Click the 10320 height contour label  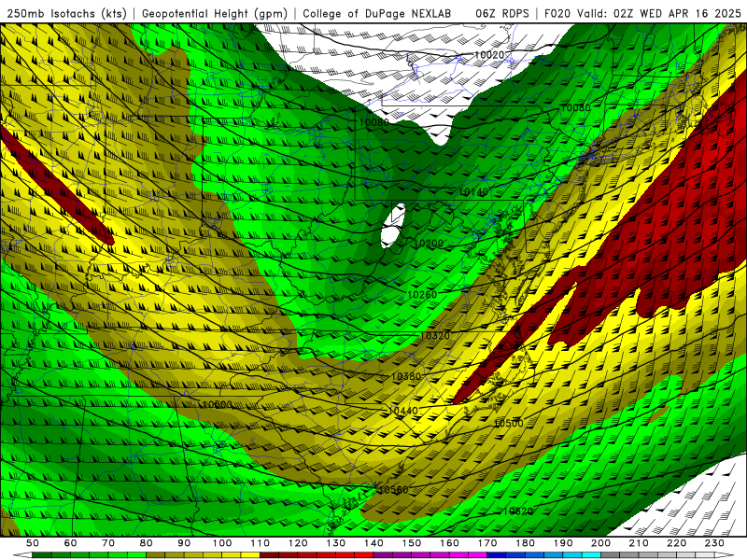(x=435, y=336)
